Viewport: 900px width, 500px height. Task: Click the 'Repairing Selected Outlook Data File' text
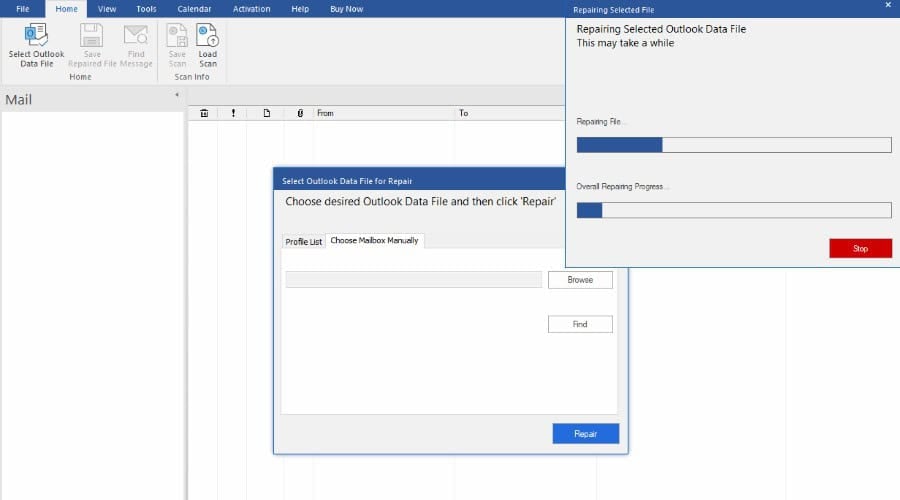click(x=661, y=29)
